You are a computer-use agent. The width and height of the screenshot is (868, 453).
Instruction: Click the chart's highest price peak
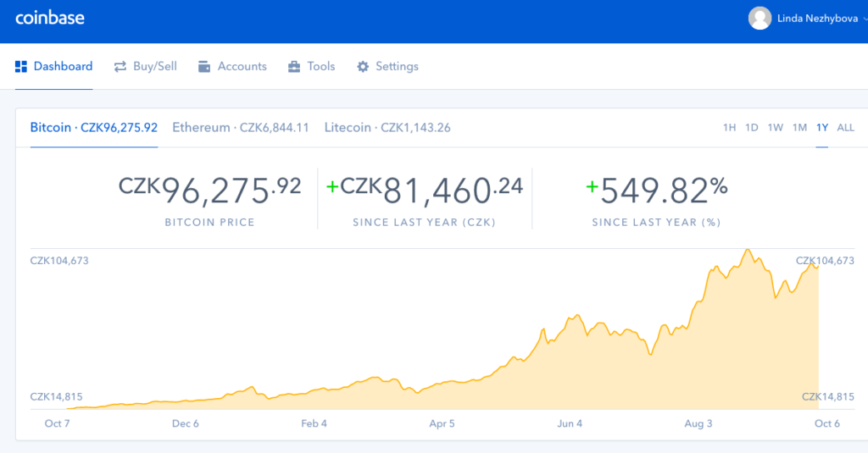click(748, 250)
